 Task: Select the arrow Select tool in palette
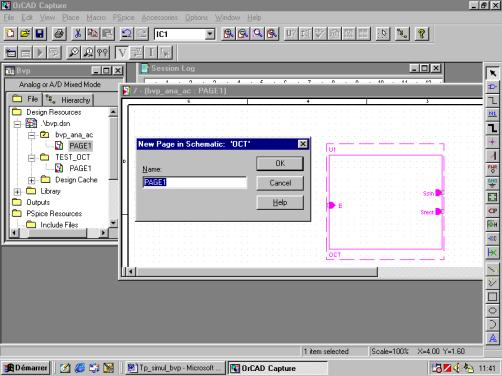492,73
